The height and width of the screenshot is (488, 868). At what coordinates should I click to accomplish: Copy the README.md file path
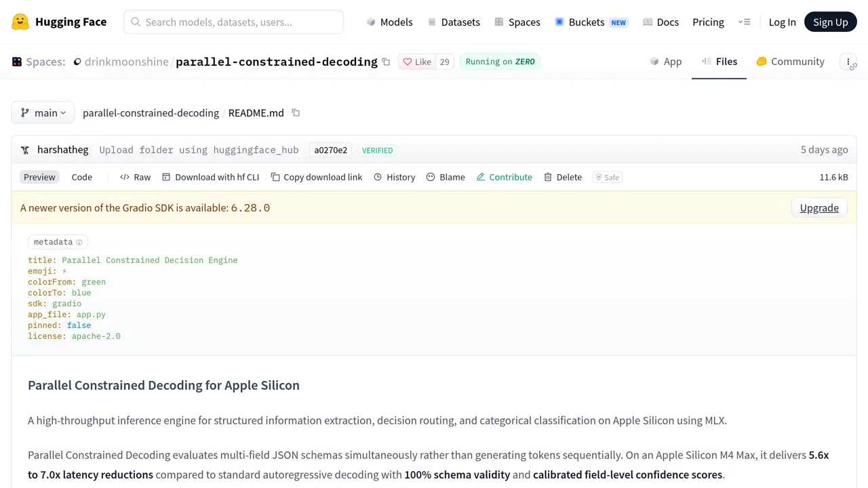(x=296, y=113)
